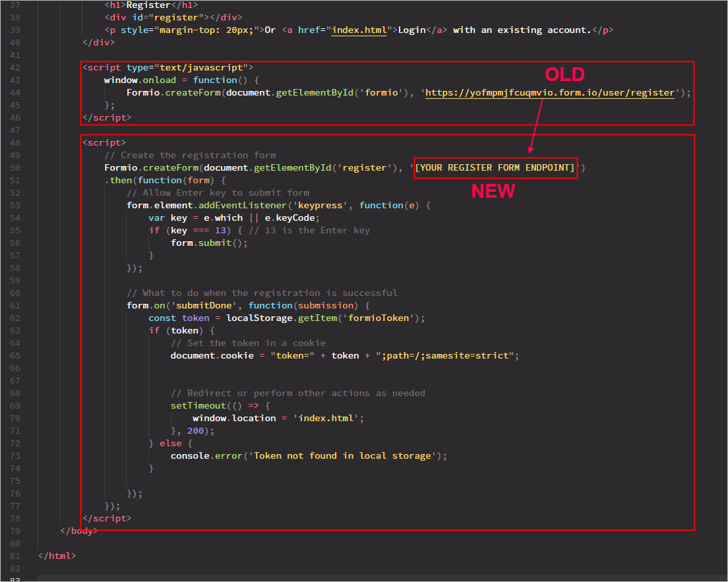The height and width of the screenshot is (582, 728).
Task: Click line number 50 in the gutter
Action: [15, 167]
